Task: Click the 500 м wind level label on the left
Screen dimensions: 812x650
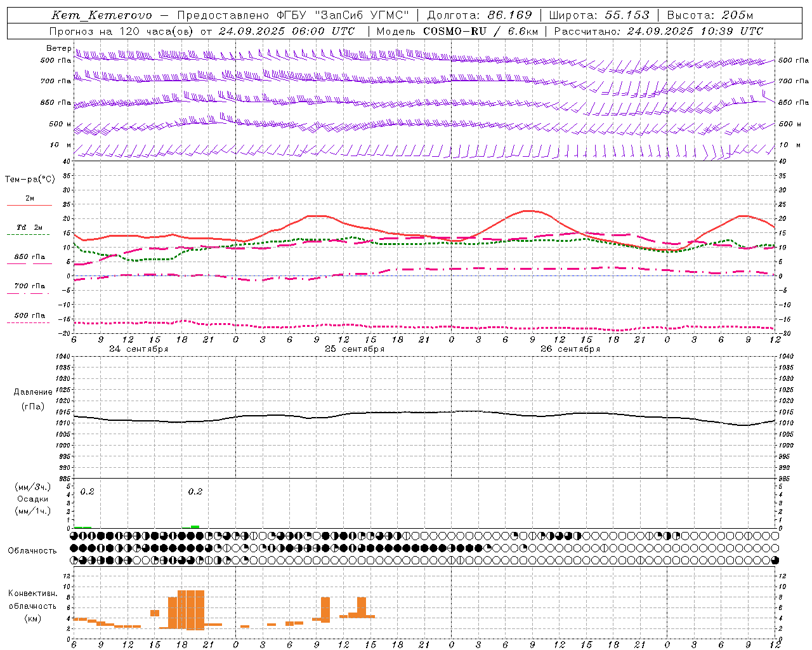Action: pyautogui.click(x=60, y=124)
